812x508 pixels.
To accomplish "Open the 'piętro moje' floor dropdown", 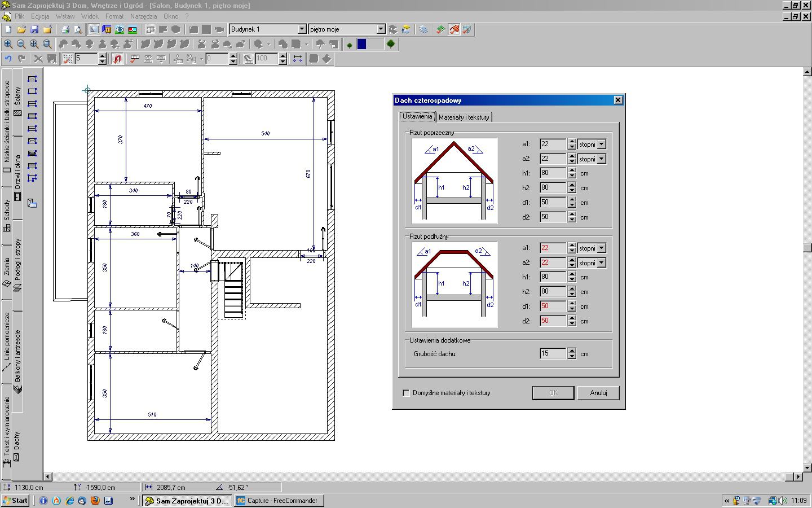I will [x=381, y=29].
